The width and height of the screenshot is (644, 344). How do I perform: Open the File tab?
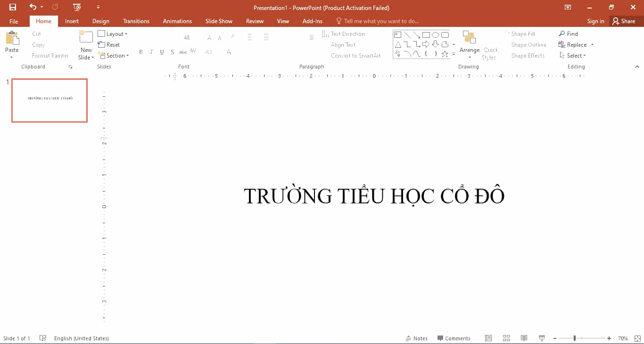[14, 21]
